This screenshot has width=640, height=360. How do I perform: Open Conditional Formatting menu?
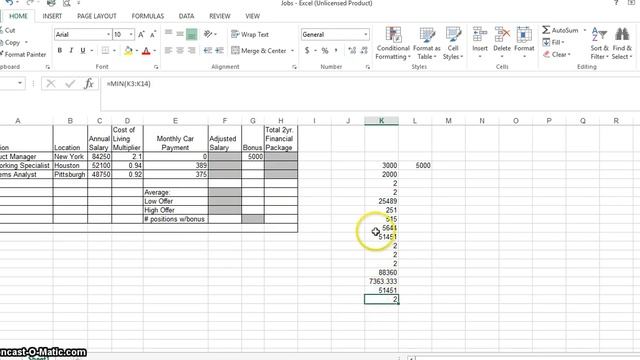pos(393,43)
